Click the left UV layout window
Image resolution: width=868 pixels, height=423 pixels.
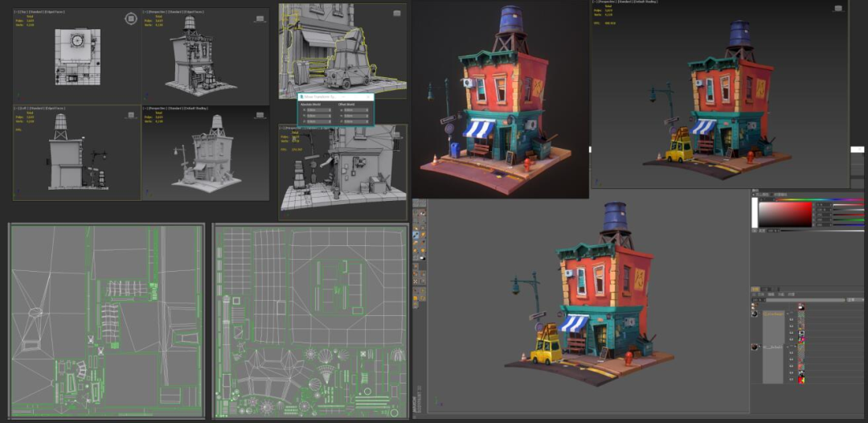click(107, 321)
